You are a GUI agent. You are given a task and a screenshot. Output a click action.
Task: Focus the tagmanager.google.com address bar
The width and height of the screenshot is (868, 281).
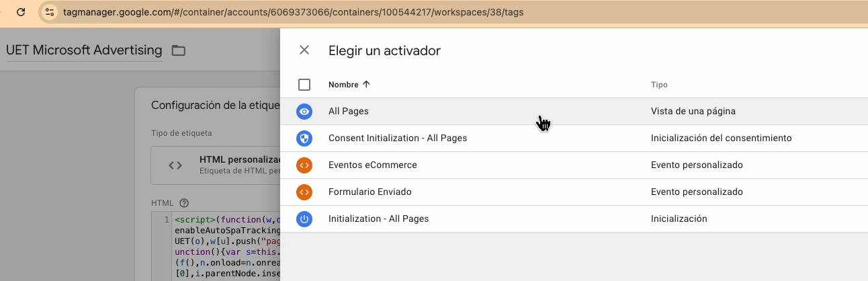pyautogui.click(x=294, y=12)
